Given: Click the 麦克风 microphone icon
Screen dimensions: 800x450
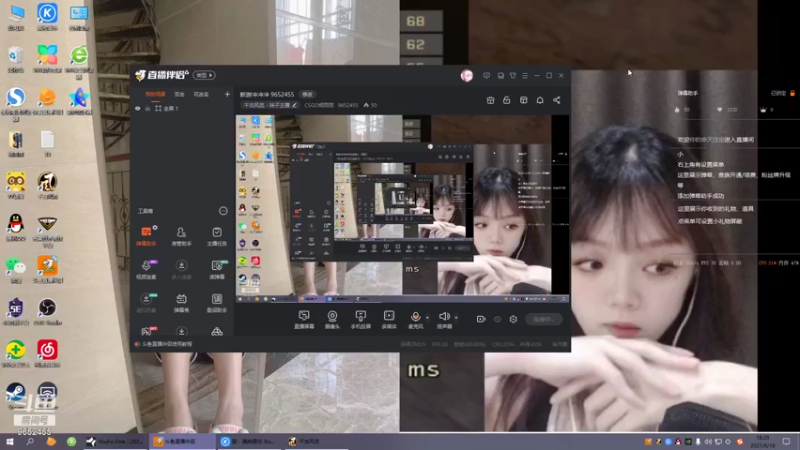Looking at the screenshot, I should click(x=415, y=319).
